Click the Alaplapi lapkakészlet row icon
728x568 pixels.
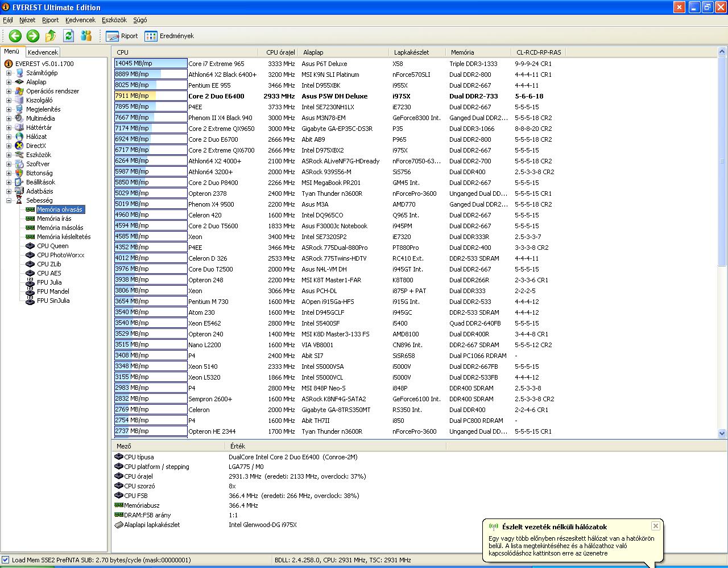119,525
